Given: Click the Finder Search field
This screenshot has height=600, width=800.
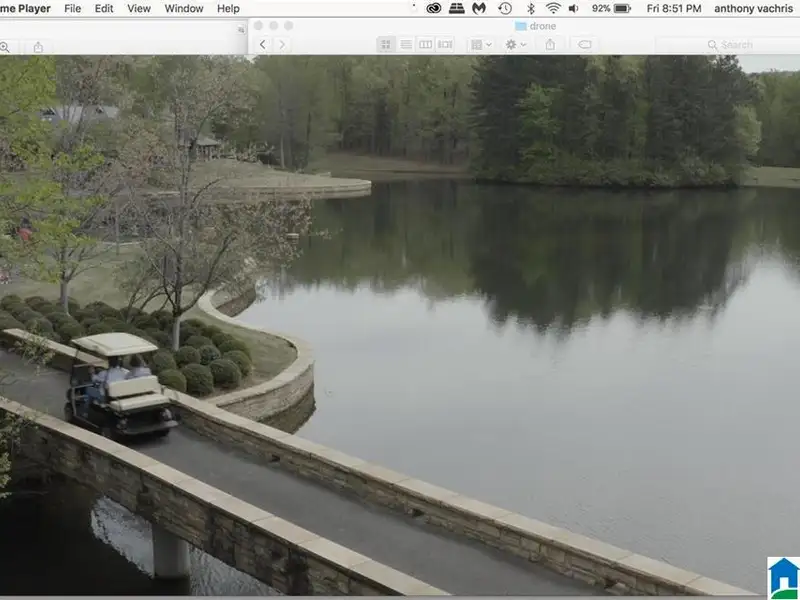Looking at the screenshot, I should point(728,45).
